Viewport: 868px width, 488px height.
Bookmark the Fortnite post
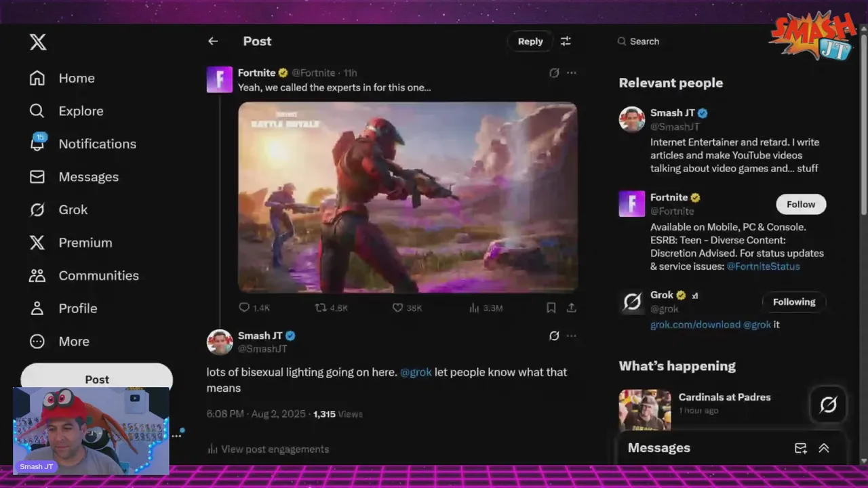click(x=551, y=308)
